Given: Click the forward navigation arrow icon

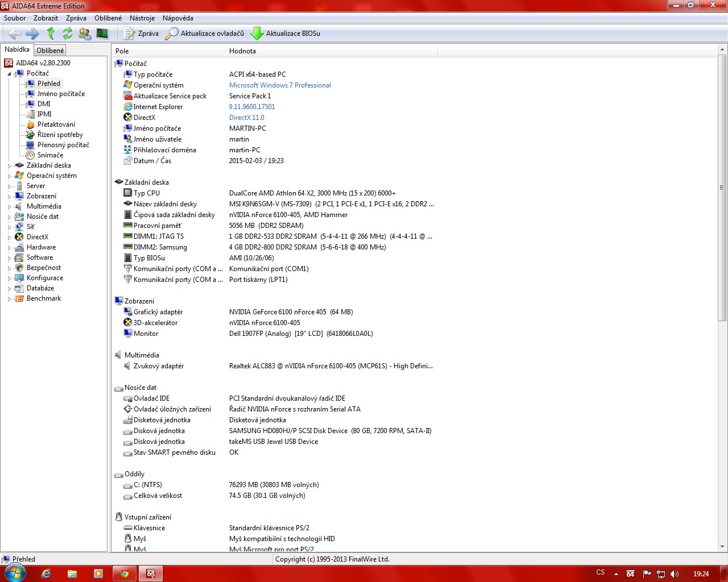Looking at the screenshot, I should (x=32, y=34).
